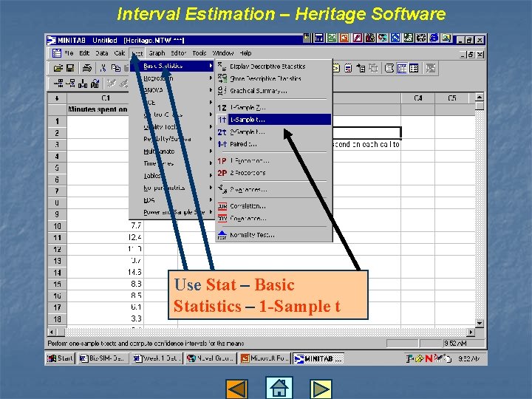Open the Tools menu
Viewport: 532px width, 399px height.
[199, 53]
